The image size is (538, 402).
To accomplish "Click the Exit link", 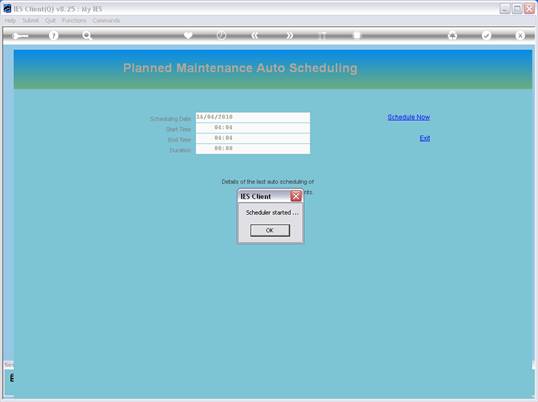I will coord(425,138).
